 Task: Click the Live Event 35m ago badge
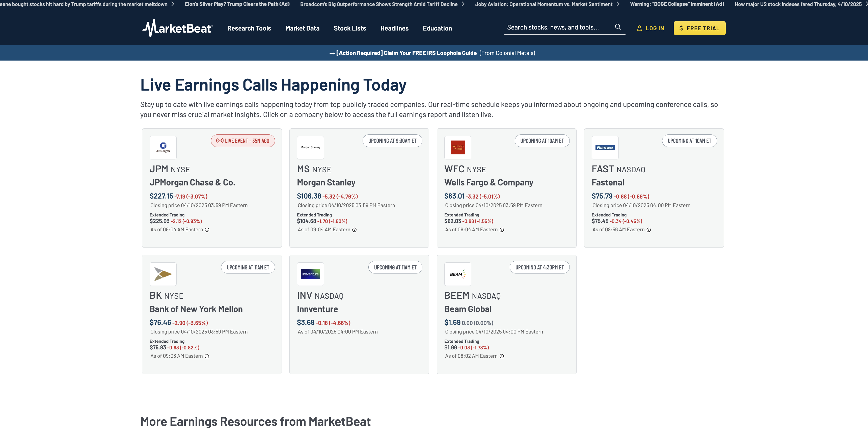click(242, 141)
